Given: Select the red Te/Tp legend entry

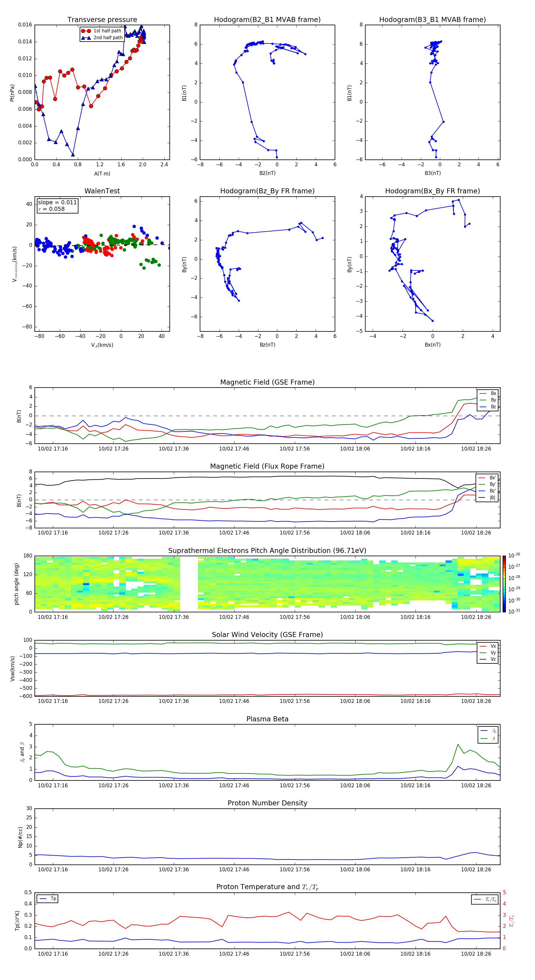Looking at the screenshot, I should pyautogui.click(x=485, y=899).
